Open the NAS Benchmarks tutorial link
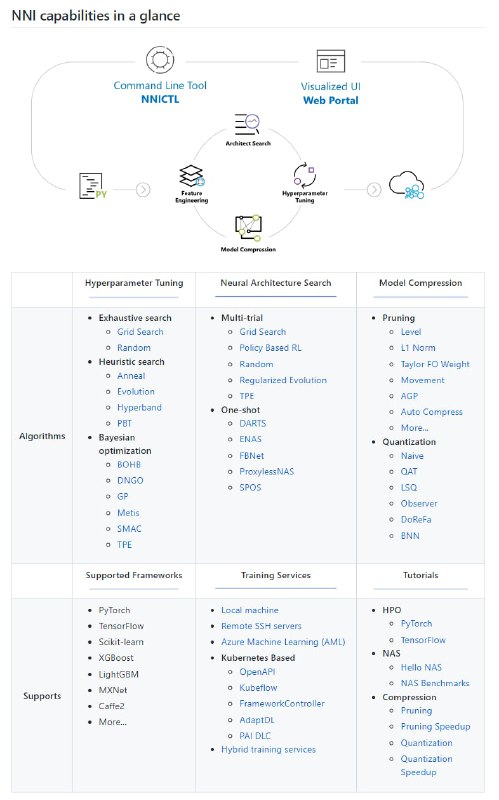 point(435,683)
